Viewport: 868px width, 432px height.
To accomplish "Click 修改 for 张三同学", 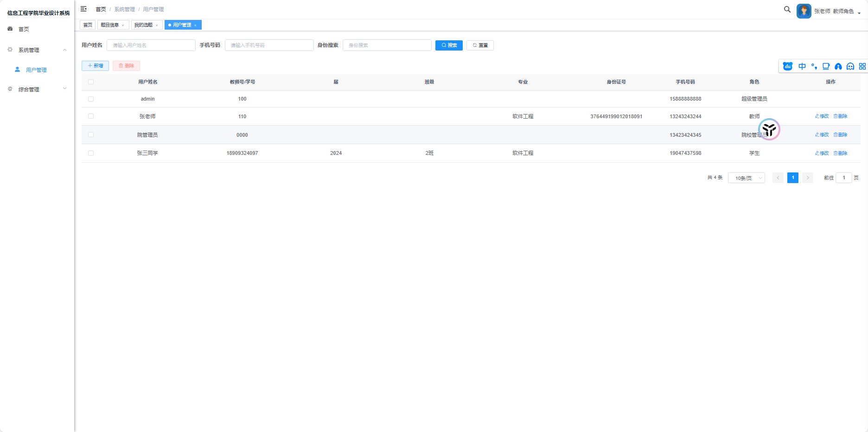I will [822, 153].
